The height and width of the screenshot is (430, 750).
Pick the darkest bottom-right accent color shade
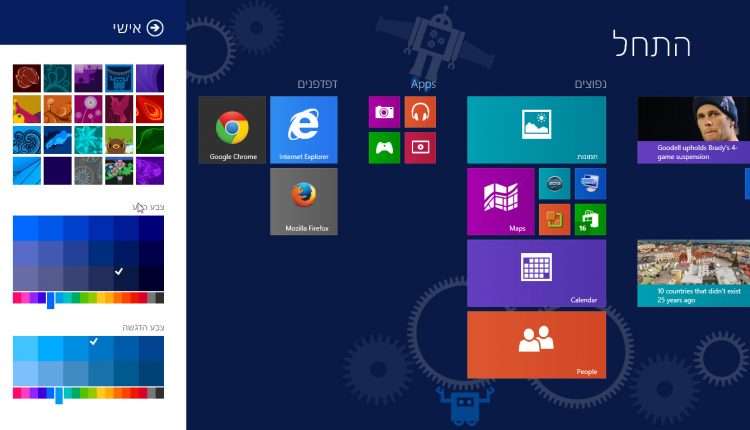pyautogui.click(x=152, y=374)
